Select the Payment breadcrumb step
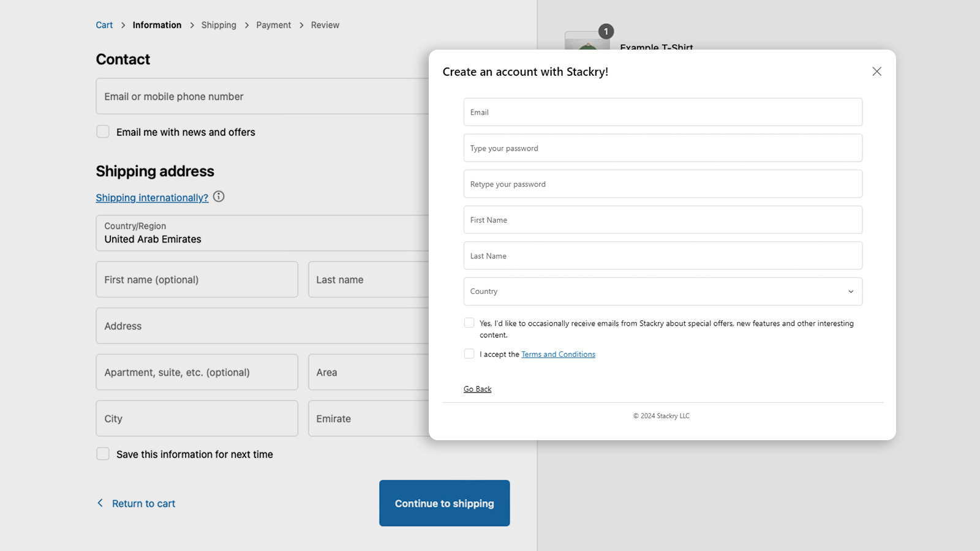Image resolution: width=980 pixels, height=551 pixels. click(x=273, y=25)
